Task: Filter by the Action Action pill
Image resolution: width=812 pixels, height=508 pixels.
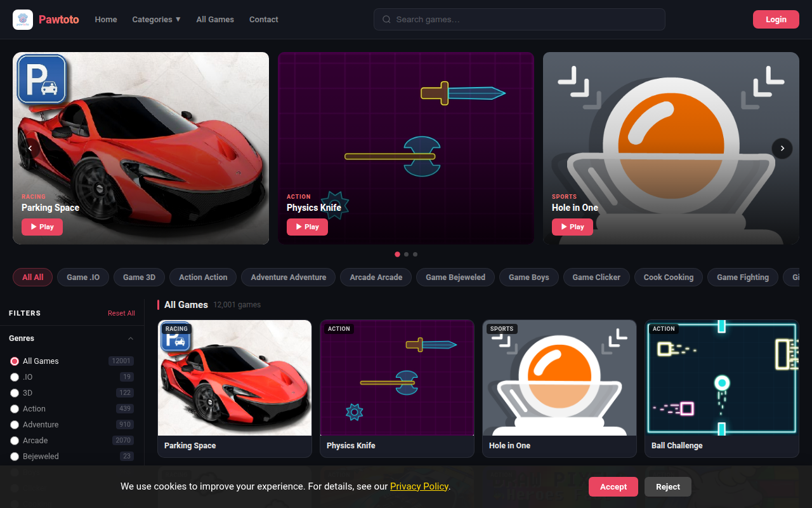Action: point(203,277)
